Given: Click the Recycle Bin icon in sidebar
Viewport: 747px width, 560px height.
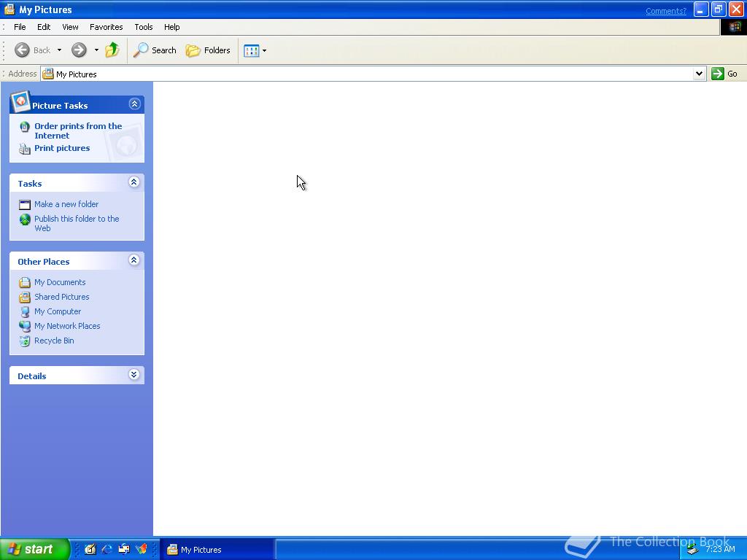Looking at the screenshot, I should pyautogui.click(x=25, y=341).
